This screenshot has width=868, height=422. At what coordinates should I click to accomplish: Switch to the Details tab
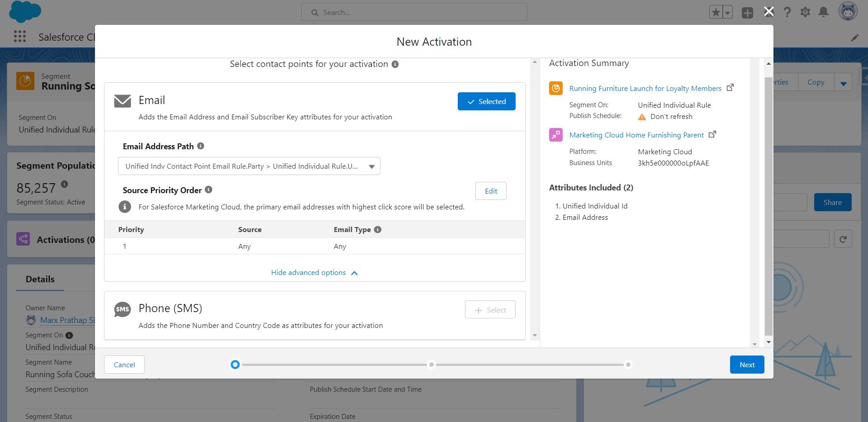point(40,279)
